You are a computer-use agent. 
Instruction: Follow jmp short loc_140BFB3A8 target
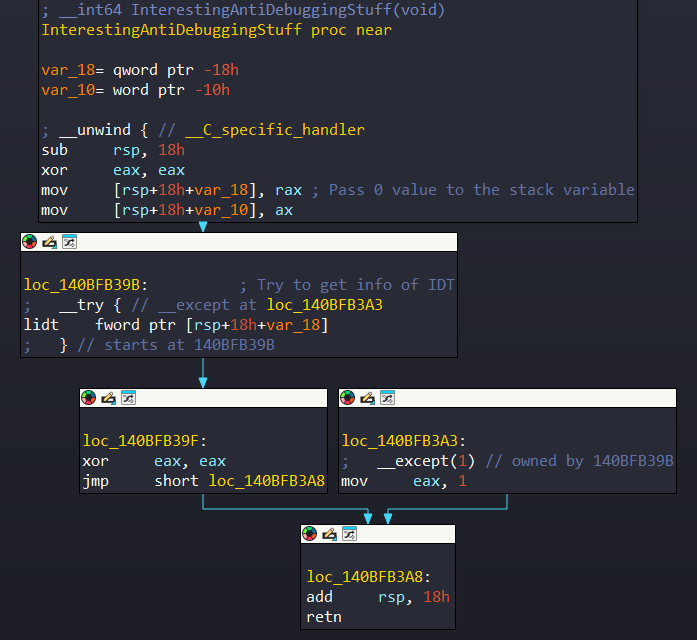click(267, 480)
